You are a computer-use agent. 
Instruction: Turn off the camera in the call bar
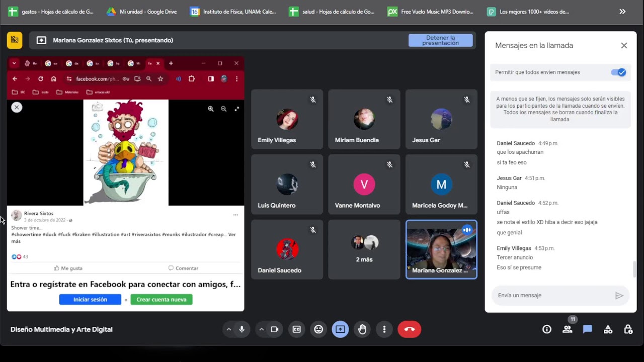coord(275,329)
